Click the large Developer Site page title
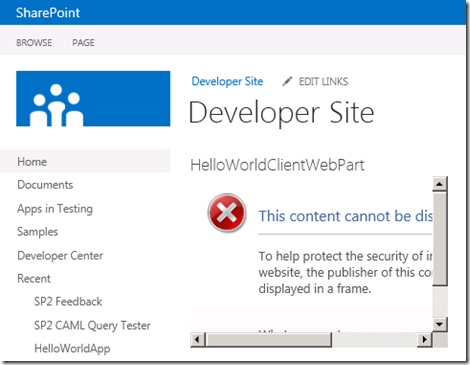This screenshot has height=365, width=470. [x=281, y=113]
